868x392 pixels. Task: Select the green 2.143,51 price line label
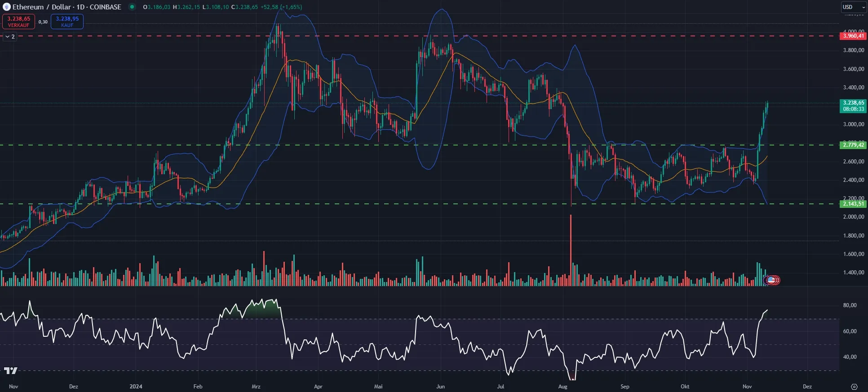[x=853, y=203]
